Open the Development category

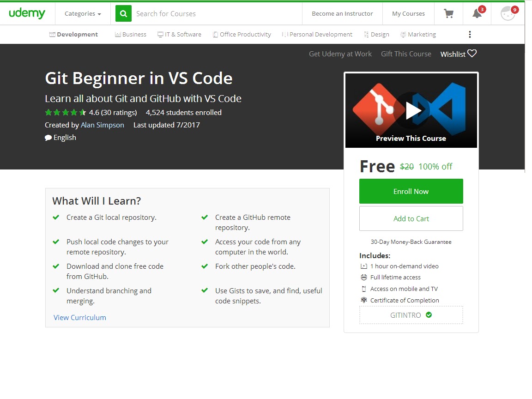tap(73, 34)
